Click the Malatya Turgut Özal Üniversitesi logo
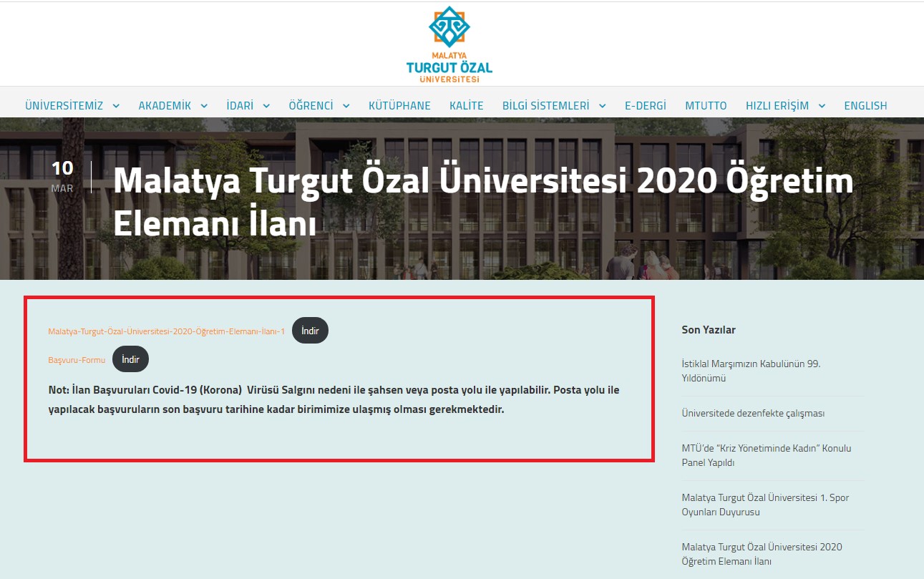The image size is (924, 579). [x=449, y=44]
